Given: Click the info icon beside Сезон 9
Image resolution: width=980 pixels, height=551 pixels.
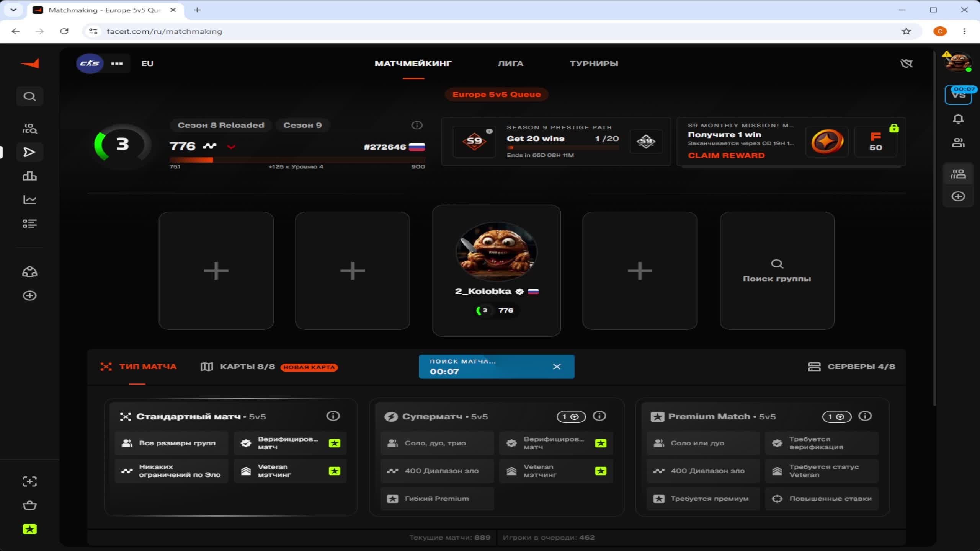Looking at the screenshot, I should (x=417, y=125).
